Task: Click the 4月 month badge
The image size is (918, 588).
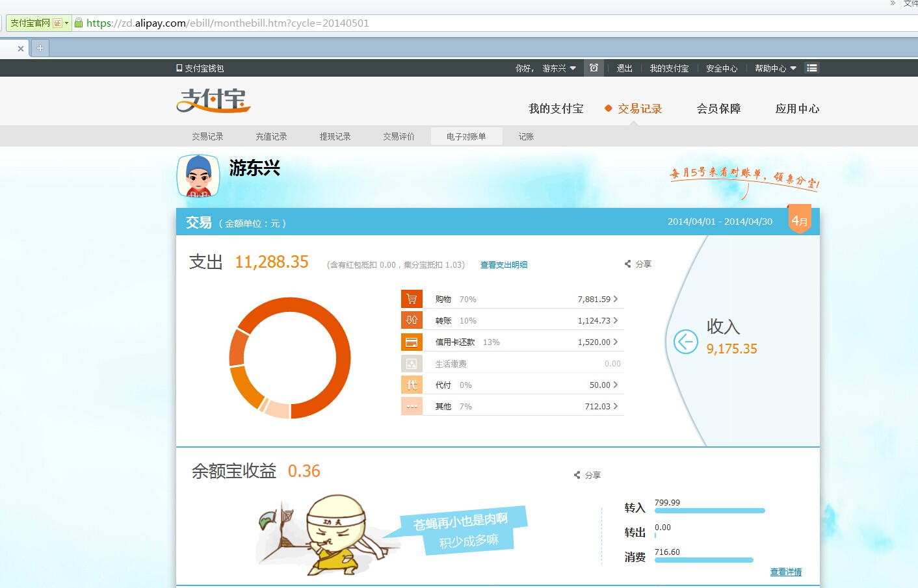Action: tap(800, 220)
